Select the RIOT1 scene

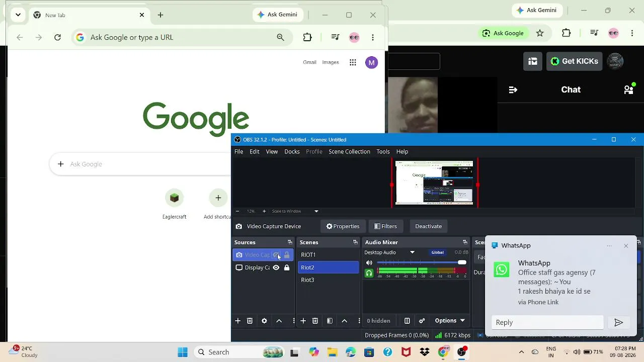pos(328,255)
